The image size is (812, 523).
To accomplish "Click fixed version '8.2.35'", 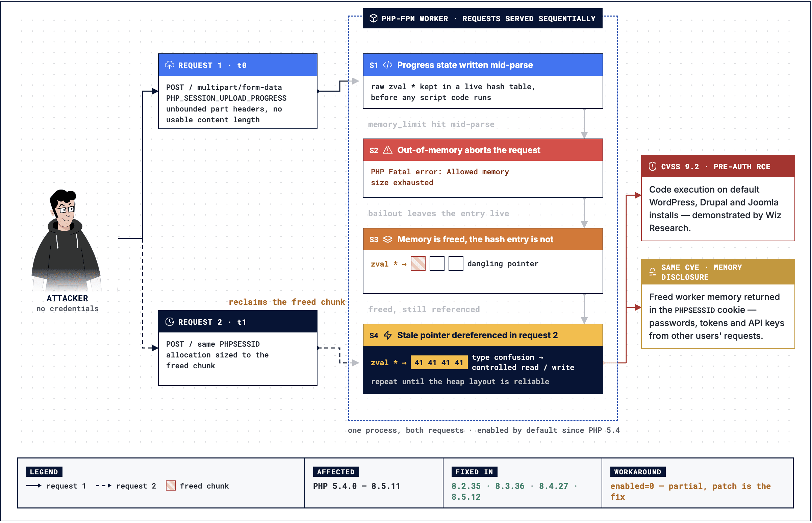I will pos(466,487).
